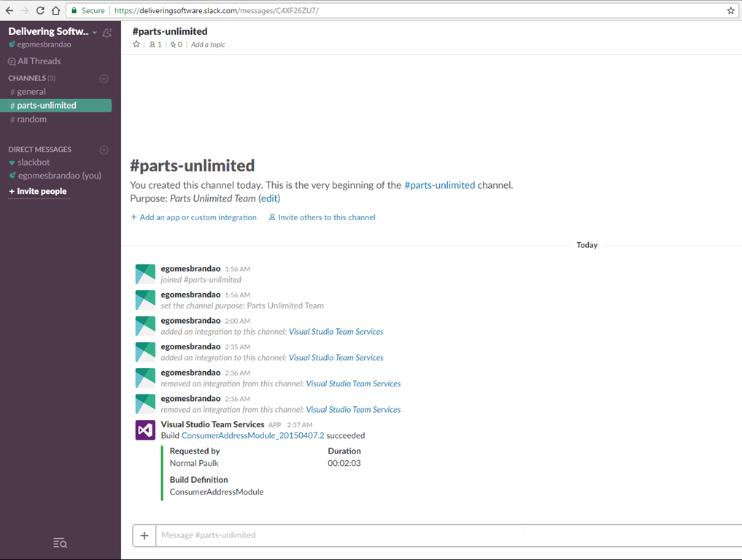The width and height of the screenshot is (742, 560).
Task: Open the quick switcher icon at the bottom of the sidebar
Action: 60,543
